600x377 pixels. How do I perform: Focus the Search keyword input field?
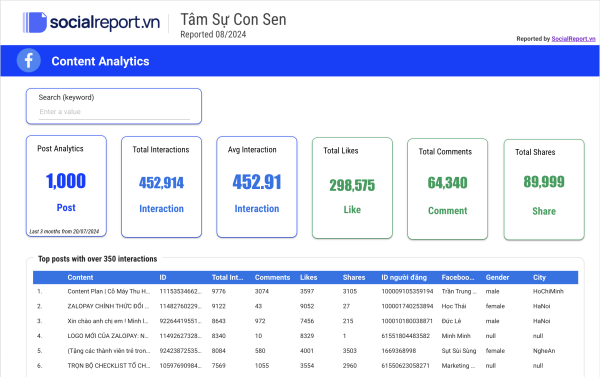(114, 112)
